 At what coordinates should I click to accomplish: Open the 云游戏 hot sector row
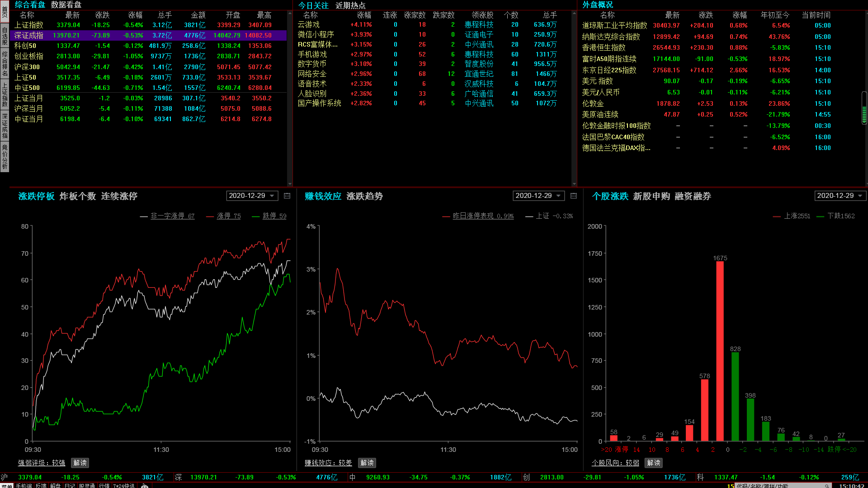click(432, 24)
